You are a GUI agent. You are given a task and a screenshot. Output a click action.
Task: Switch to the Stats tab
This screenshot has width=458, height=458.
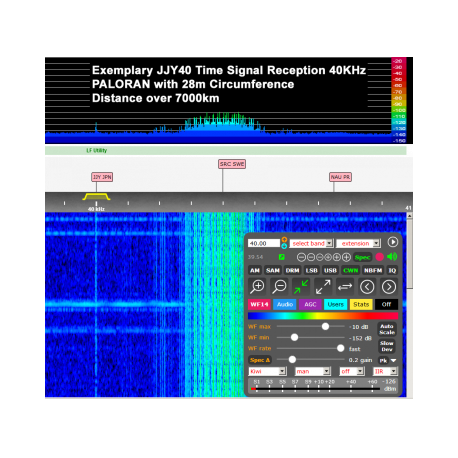[361, 304]
